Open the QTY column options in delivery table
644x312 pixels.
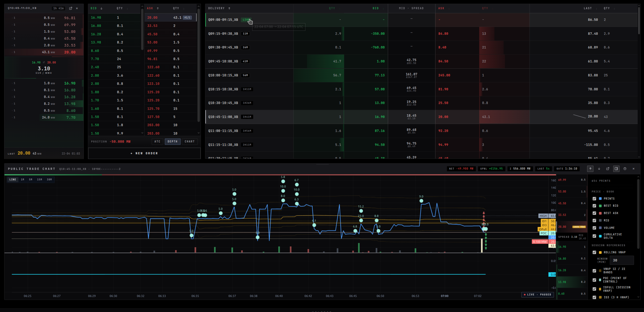340,8
